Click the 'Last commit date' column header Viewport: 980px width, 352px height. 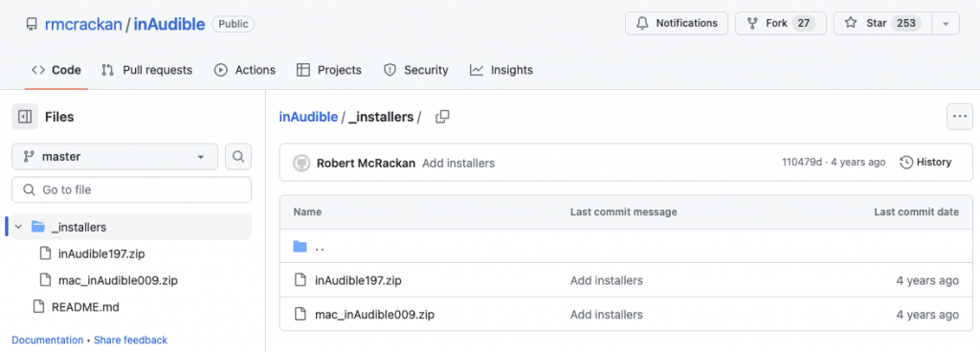click(x=916, y=212)
